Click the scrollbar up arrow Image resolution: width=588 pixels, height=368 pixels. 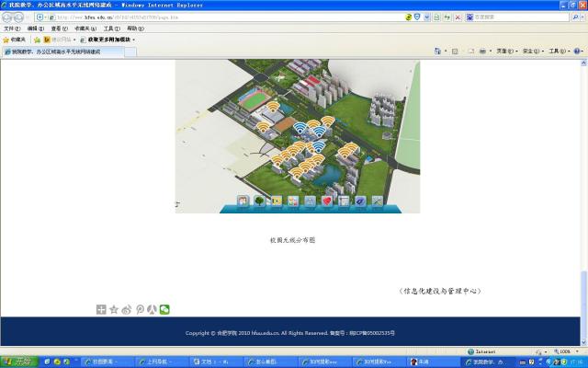coord(583,63)
